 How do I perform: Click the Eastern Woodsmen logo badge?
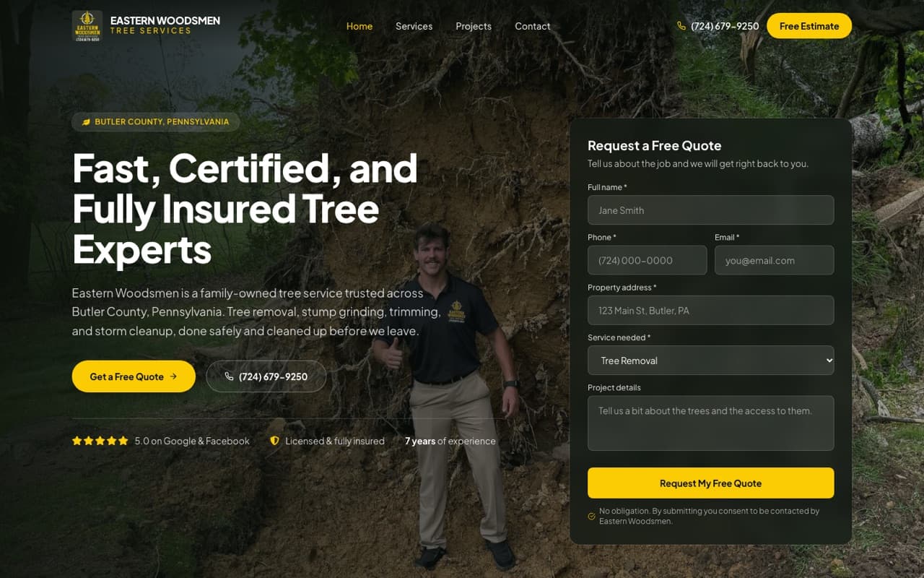[87, 26]
